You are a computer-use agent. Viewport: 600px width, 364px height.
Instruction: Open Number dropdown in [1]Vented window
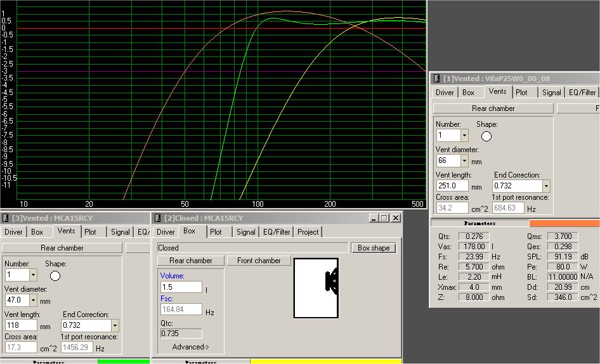coord(464,135)
